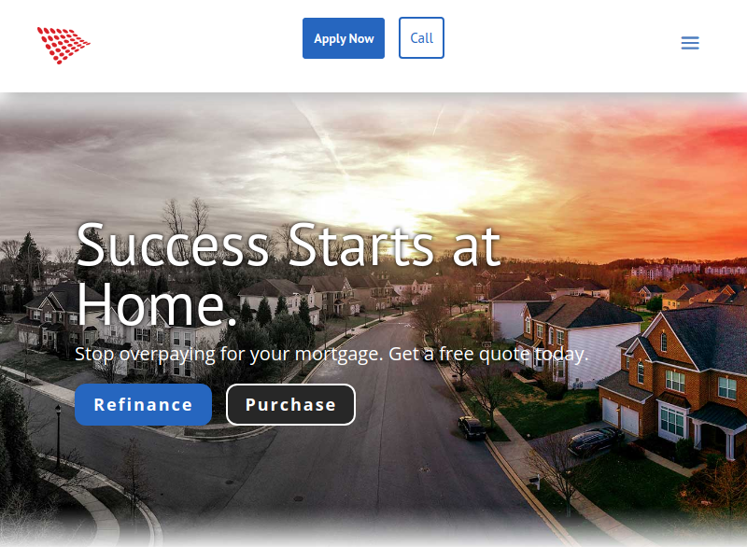Click the Apply Now button

(x=344, y=38)
